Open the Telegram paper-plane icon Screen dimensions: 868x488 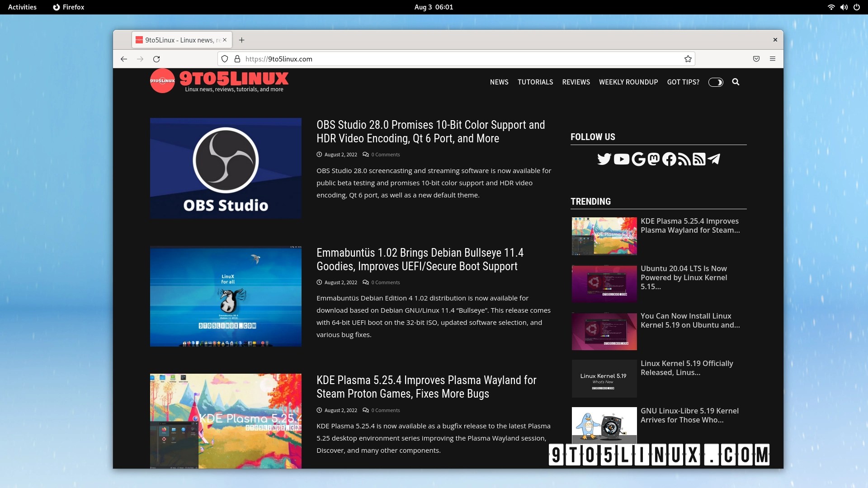[x=714, y=159]
